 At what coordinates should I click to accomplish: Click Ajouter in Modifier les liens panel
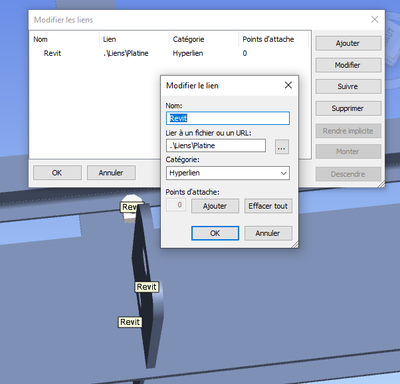coord(348,43)
